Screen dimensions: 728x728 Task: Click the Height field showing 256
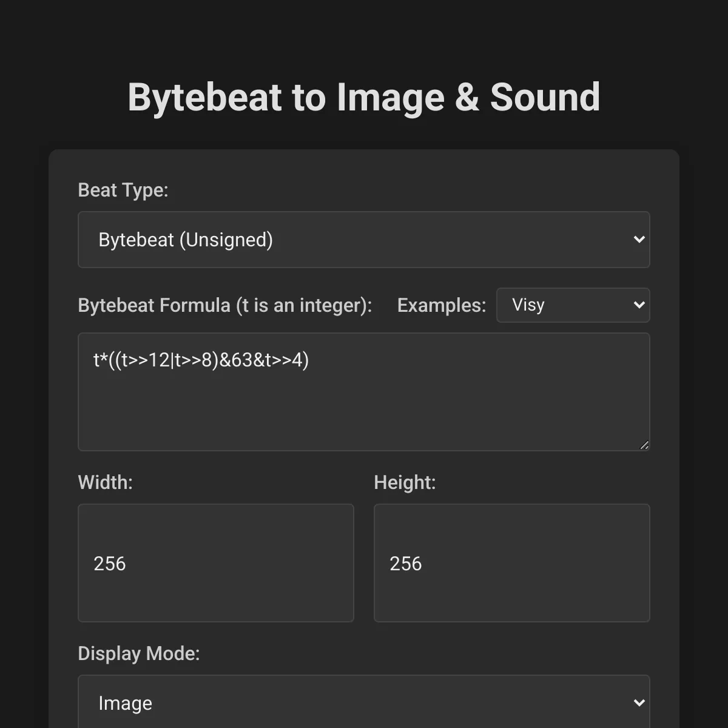[511, 563]
